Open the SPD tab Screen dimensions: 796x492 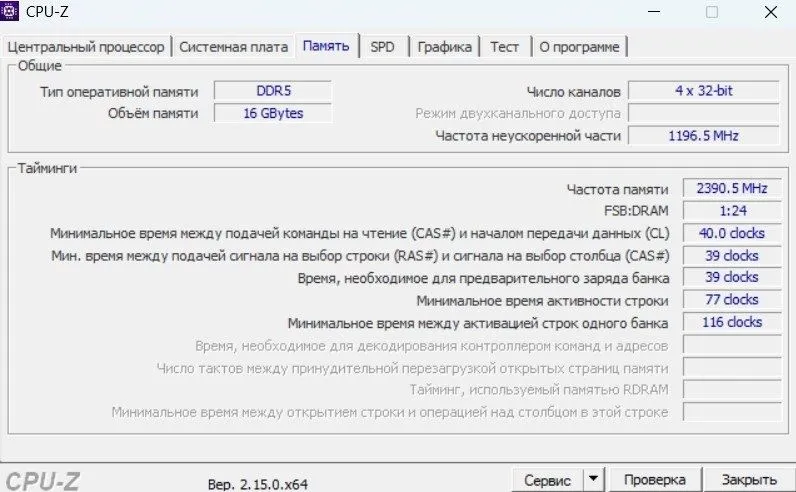[382, 47]
